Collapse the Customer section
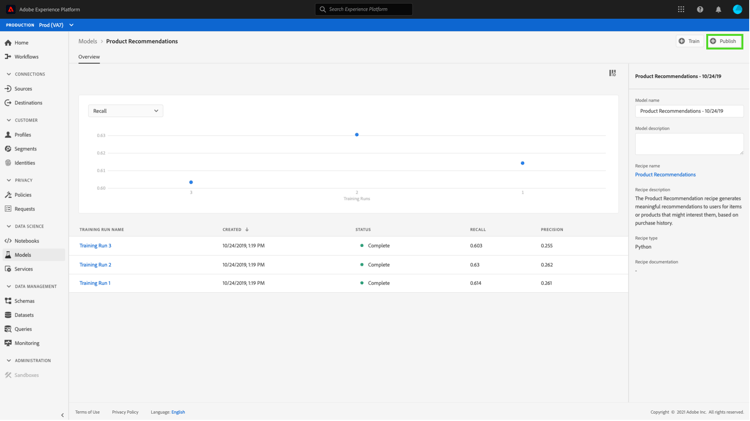The width and height of the screenshot is (750, 421). (x=9, y=120)
